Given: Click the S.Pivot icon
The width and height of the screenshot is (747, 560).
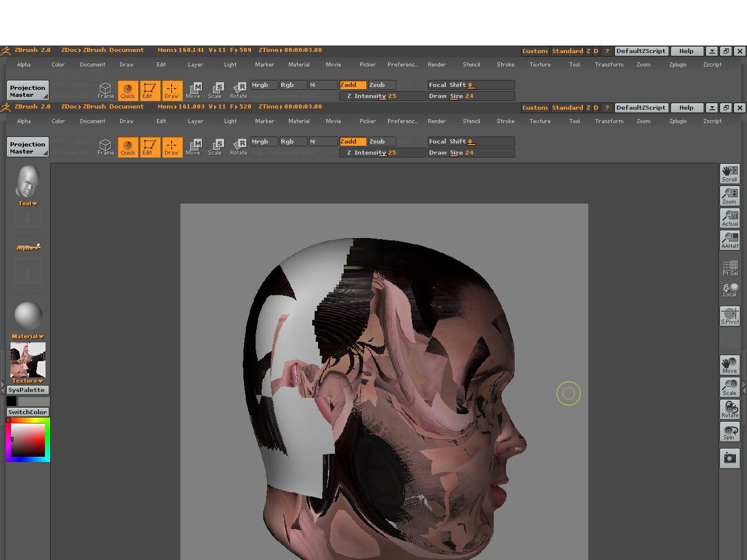Looking at the screenshot, I should pyautogui.click(x=729, y=316).
